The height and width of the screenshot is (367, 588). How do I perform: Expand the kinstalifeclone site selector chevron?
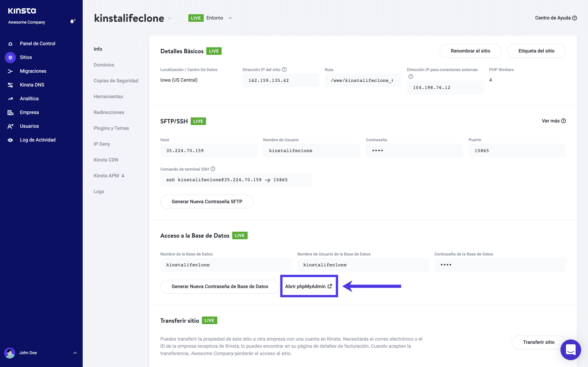point(170,18)
